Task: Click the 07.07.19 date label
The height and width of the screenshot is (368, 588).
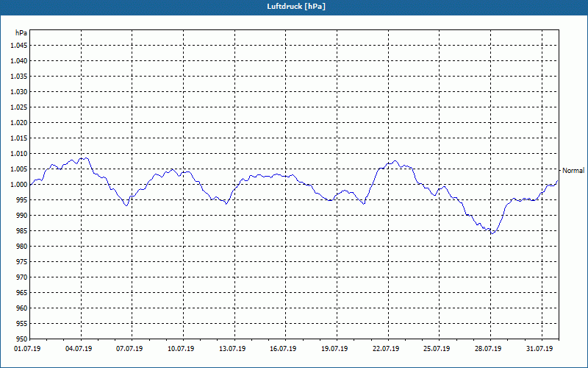Action: point(129,349)
